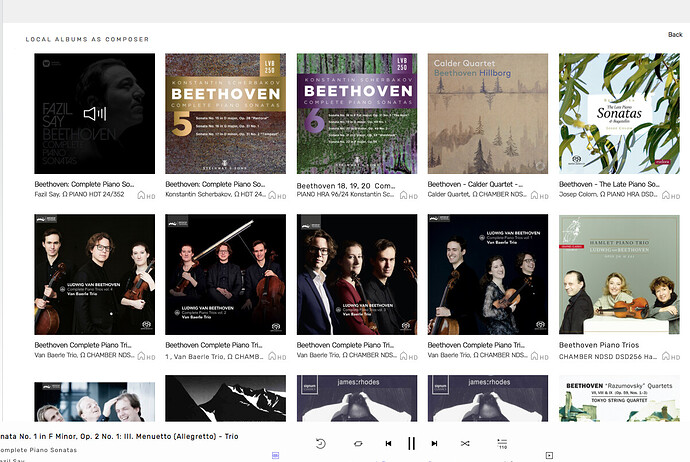Click the speaker icon on Fazil Say album

[95, 114]
